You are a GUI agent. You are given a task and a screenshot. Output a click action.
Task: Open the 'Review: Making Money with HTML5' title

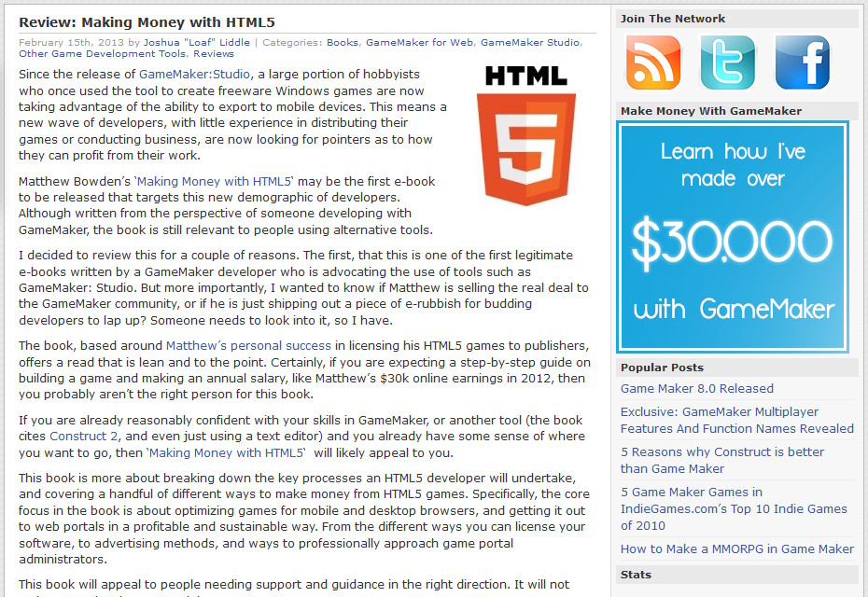(x=147, y=22)
